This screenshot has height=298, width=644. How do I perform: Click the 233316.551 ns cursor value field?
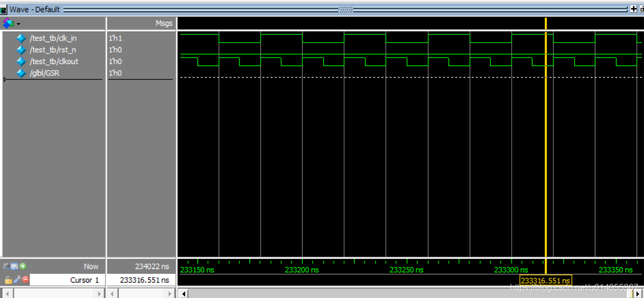click(x=141, y=281)
